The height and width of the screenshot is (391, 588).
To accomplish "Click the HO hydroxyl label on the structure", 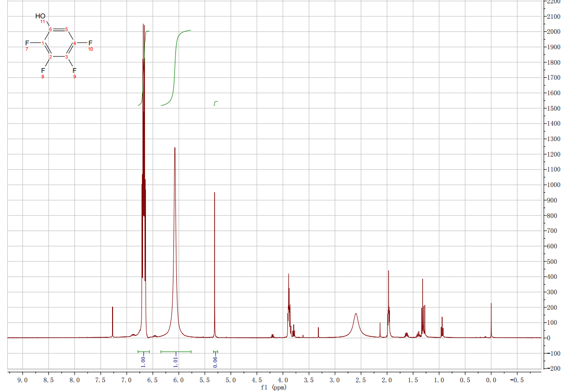I will 40,16.
